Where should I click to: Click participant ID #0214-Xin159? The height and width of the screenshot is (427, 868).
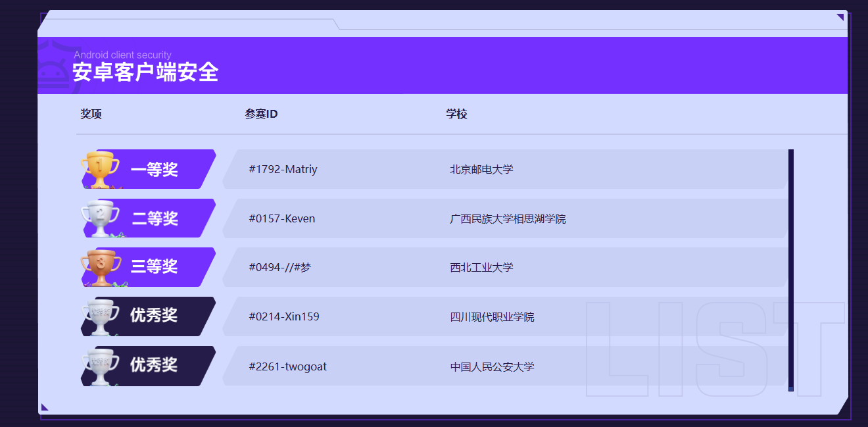(284, 316)
